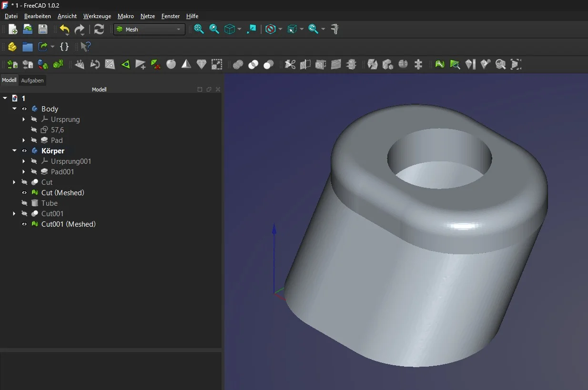Show the hidden Pad001 feature
Screen dimensions: 588x390
point(34,172)
